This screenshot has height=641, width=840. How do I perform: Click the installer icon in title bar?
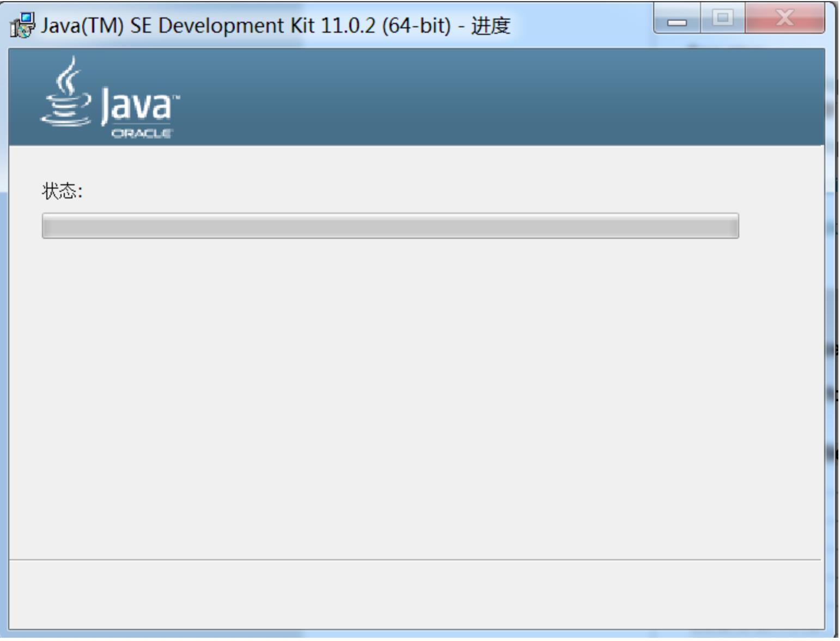22,26
